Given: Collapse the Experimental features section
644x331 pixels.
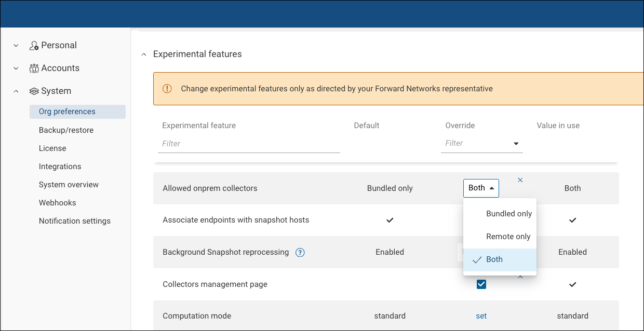Looking at the screenshot, I should [x=143, y=54].
